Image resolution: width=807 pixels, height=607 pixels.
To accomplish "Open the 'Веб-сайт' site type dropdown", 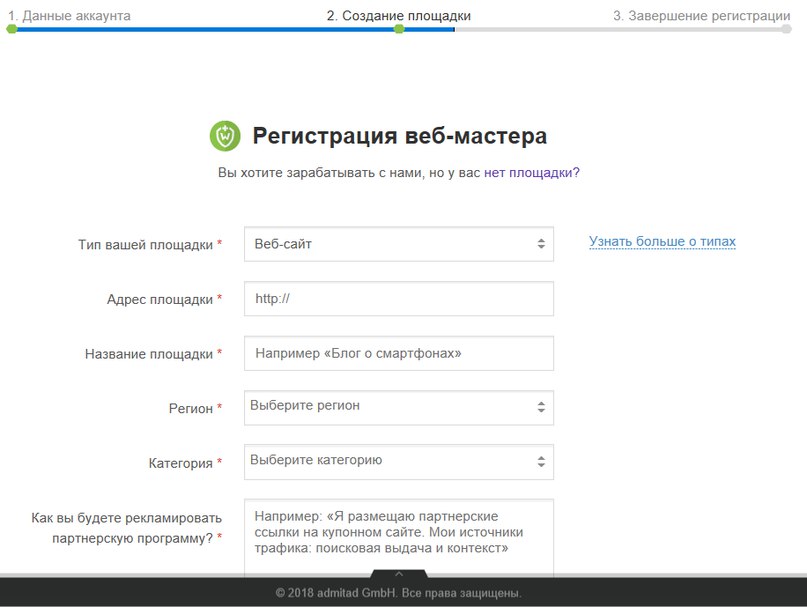I will tap(398, 244).
